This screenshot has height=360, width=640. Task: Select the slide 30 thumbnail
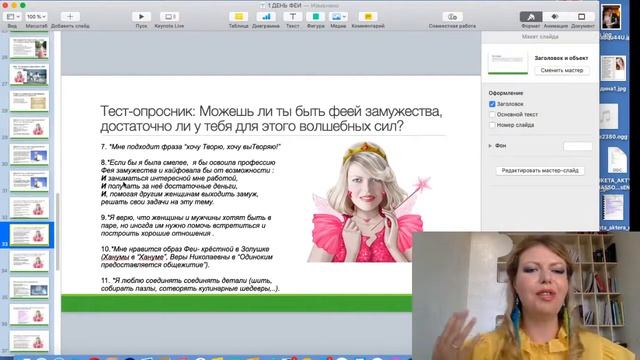(x=29, y=154)
